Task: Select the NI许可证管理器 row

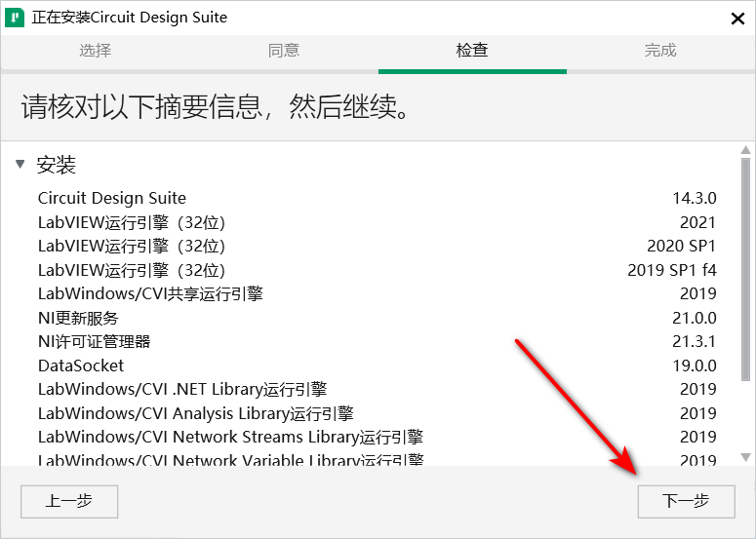Action: (x=378, y=341)
